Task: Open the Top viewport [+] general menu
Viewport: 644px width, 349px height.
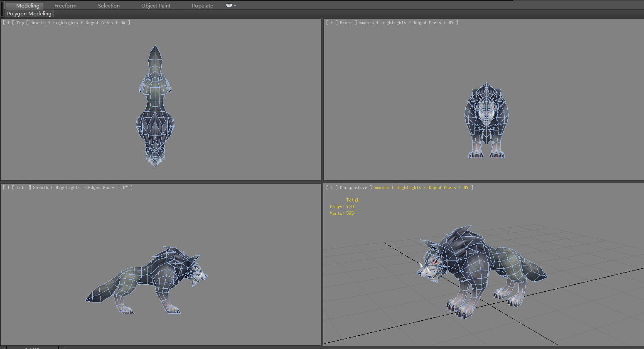Action: 8,22
